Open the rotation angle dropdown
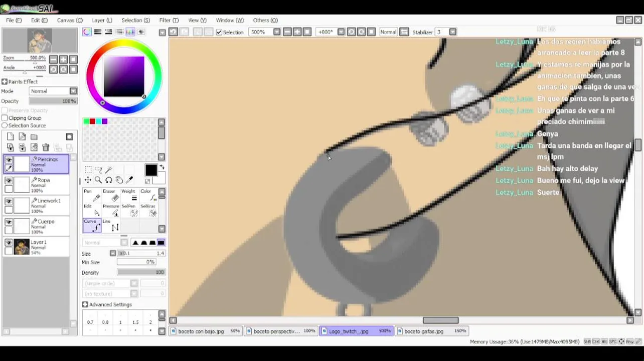 pyautogui.click(x=341, y=32)
